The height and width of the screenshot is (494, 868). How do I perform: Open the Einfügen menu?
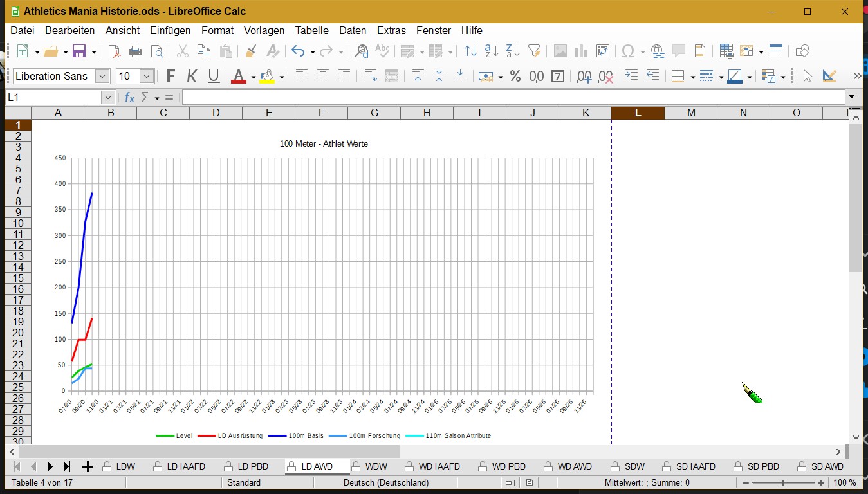(x=170, y=30)
